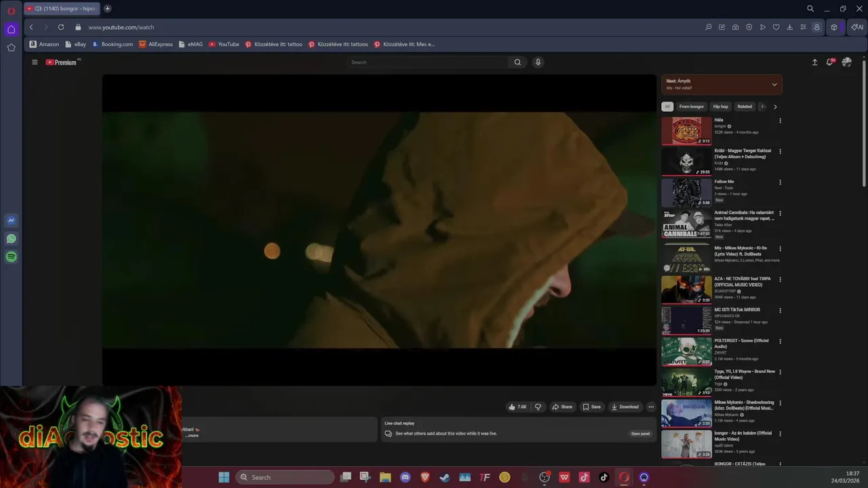Add page to bookmarks with heart icon

(x=776, y=27)
